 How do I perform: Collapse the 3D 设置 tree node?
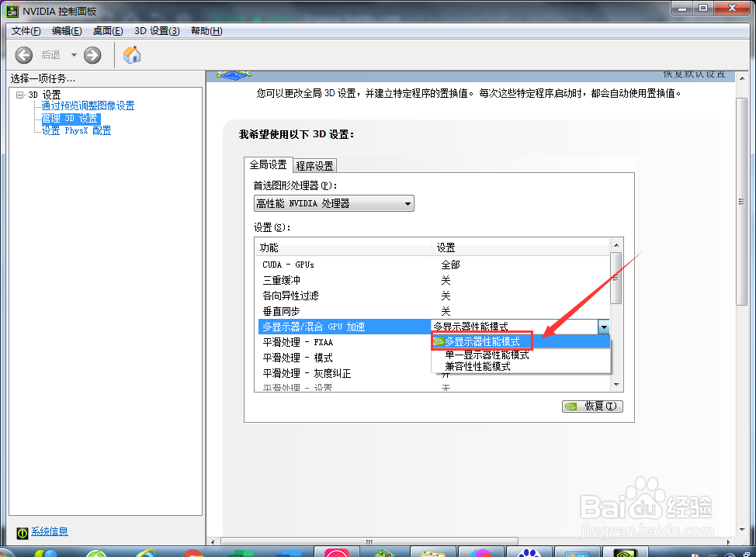pyautogui.click(x=19, y=95)
